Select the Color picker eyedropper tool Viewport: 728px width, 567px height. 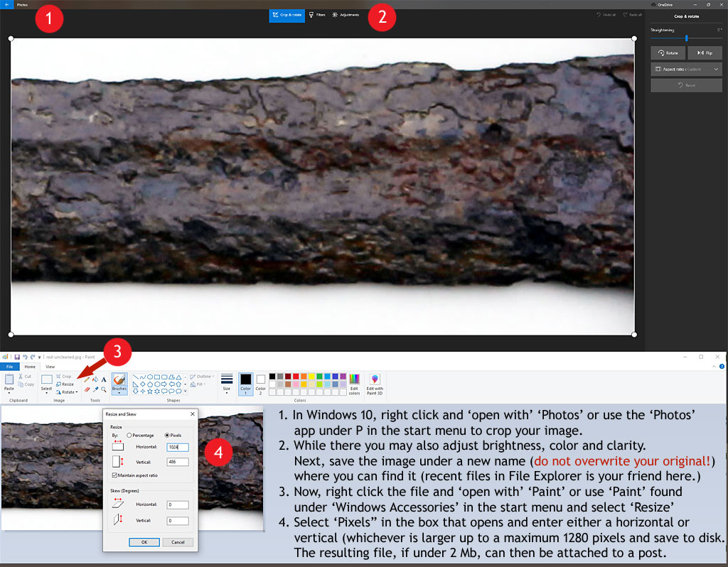pos(95,389)
